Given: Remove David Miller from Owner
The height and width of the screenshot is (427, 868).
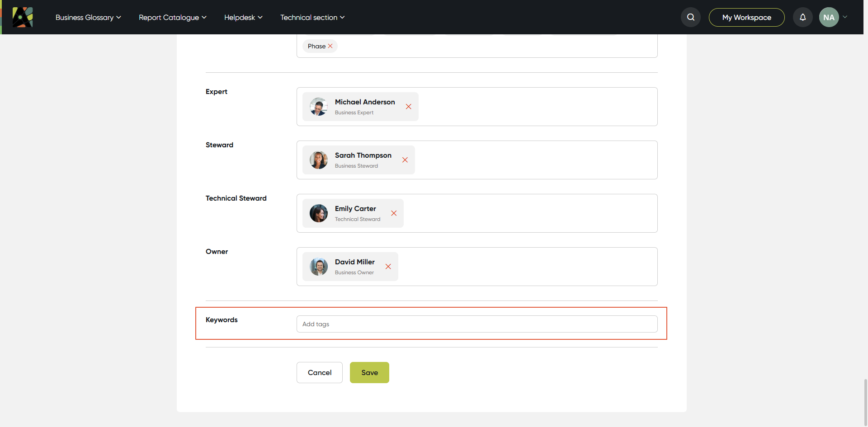Looking at the screenshot, I should 388,267.
